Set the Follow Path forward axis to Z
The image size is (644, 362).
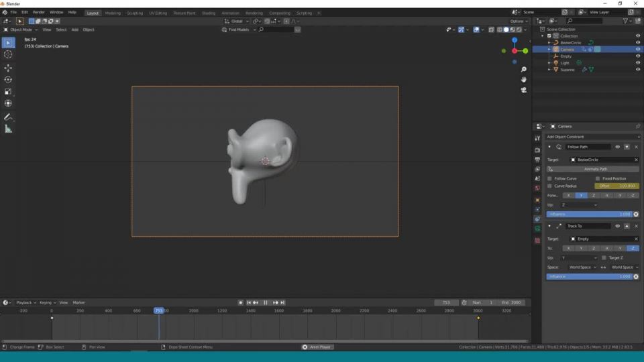pyautogui.click(x=593, y=195)
